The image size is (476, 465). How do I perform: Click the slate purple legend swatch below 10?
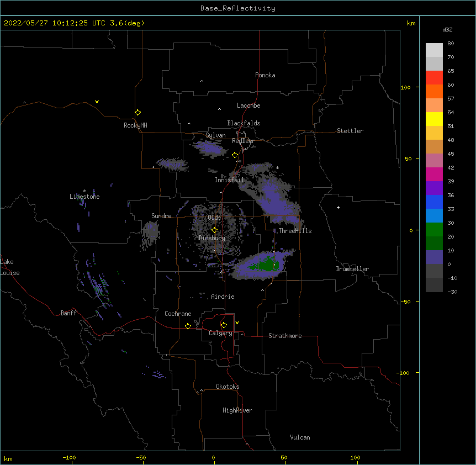coord(434,257)
